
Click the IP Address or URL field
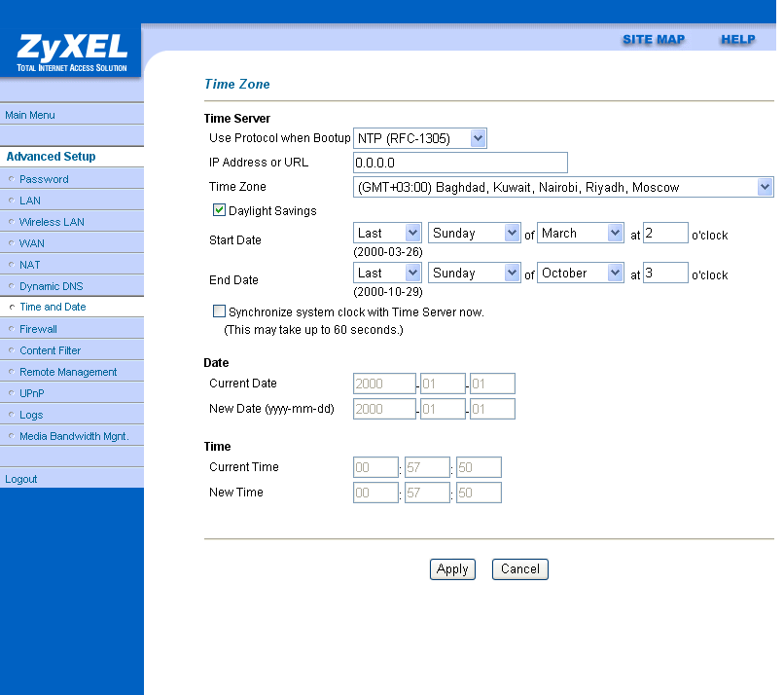[460, 163]
